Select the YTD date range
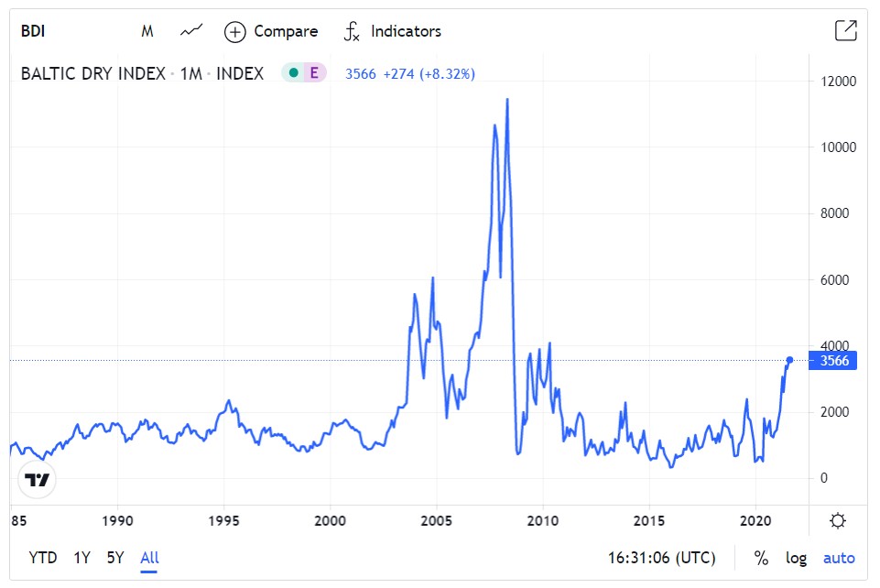Viewport: 880px width, 588px height. [x=42, y=558]
